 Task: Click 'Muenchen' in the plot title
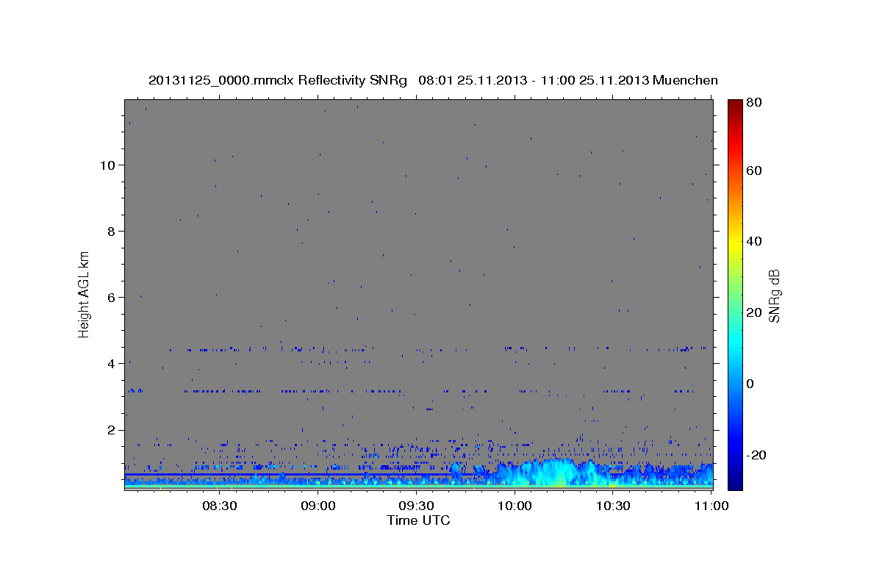coord(684,80)
